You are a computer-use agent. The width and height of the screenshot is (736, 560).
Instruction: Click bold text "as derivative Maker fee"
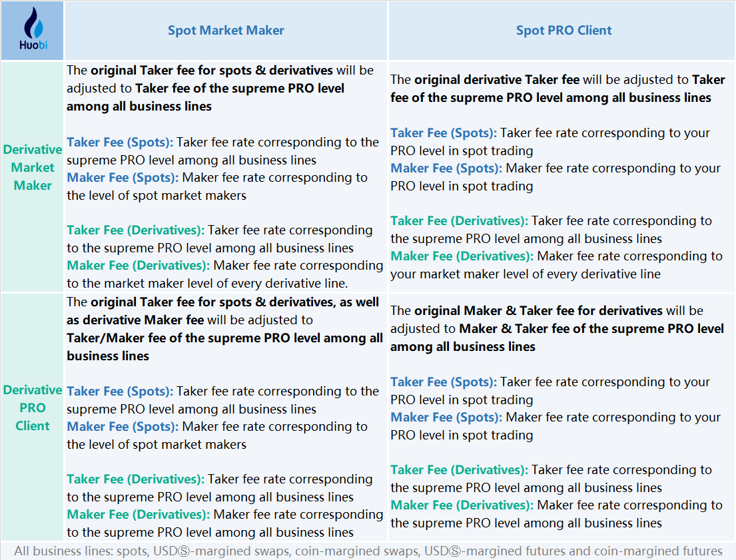click(136, 320)
